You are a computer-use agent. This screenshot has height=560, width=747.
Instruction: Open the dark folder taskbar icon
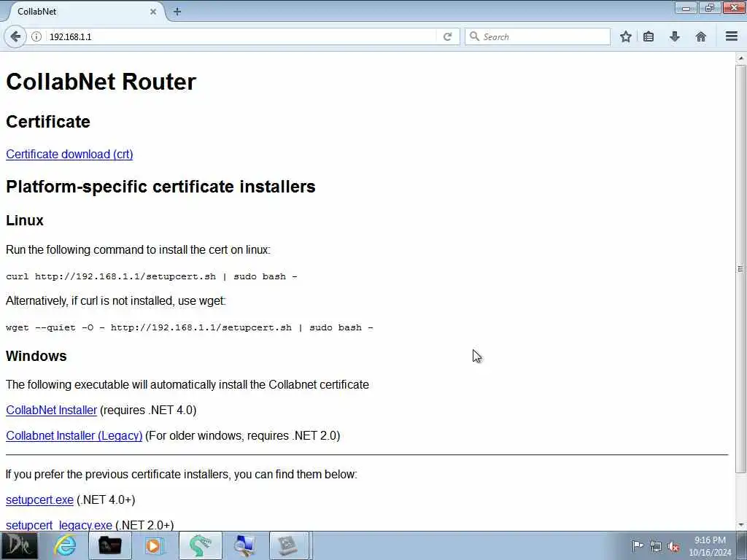coord(109,545)
